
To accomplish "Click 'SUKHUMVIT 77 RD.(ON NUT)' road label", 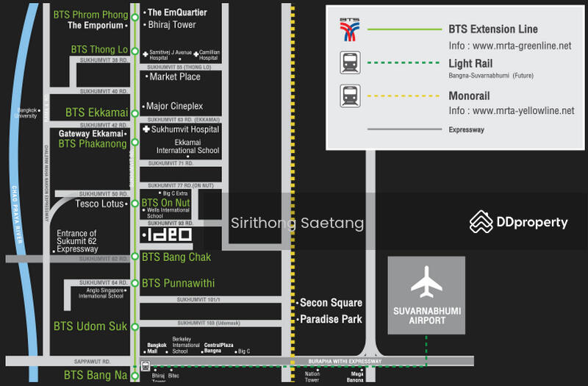I will point(181,186).
